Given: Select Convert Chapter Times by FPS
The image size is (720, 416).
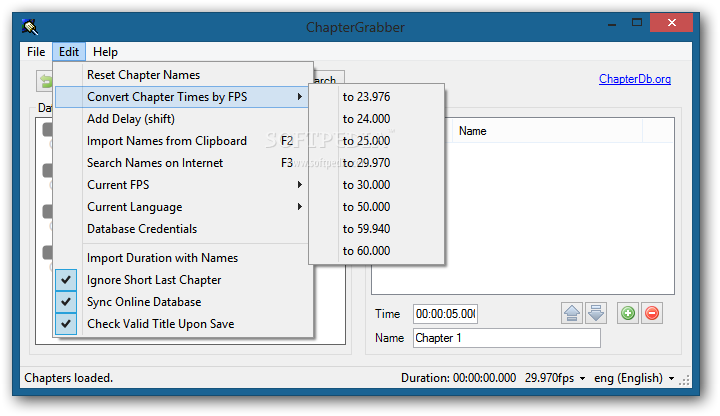Looking at the screenshot, I should click(x=181, y=97).
